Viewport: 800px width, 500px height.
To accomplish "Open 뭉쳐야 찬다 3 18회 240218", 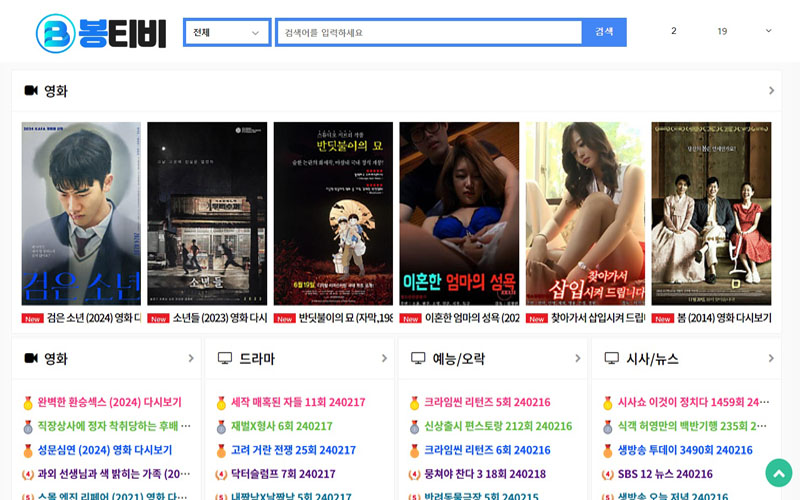I will coord(485,474).
